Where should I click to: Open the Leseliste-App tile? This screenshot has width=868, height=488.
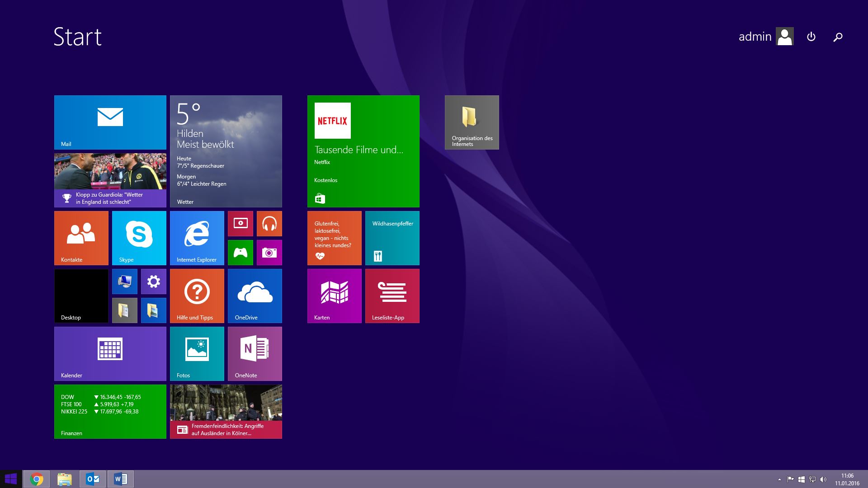pyautogui.click(x=392, y=296)
